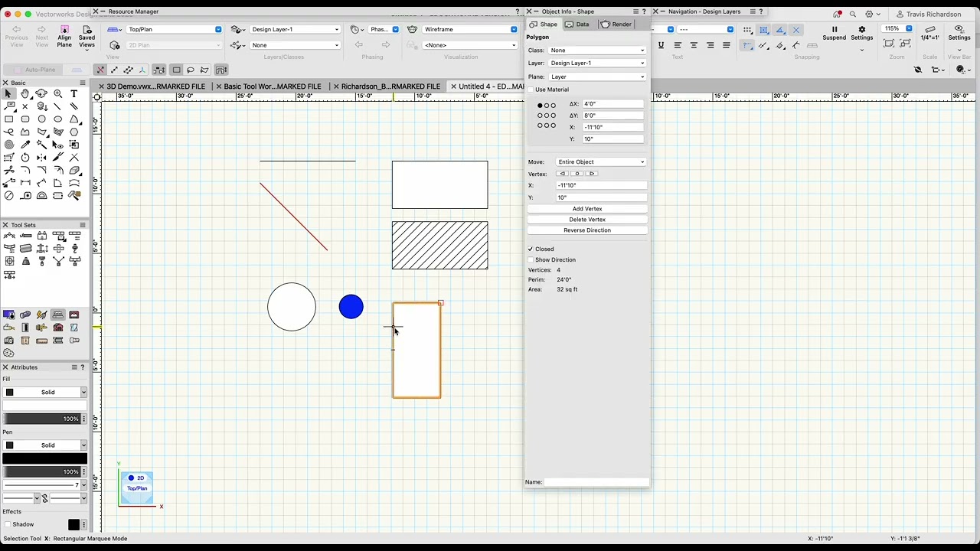Click the Add Vertex button
The height and width of the screenshot is (551, 980).
587,209
